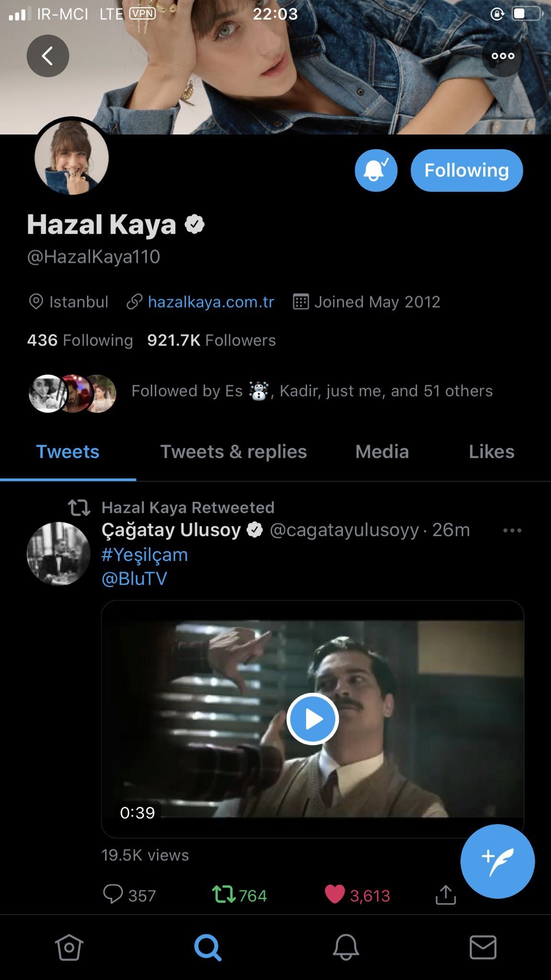The width and height of the screenshot is (551, 980).
Task: Toggle tweet notifications bell for Hazal Kaya
Action: pyautogui.click(x=376, y=170)
